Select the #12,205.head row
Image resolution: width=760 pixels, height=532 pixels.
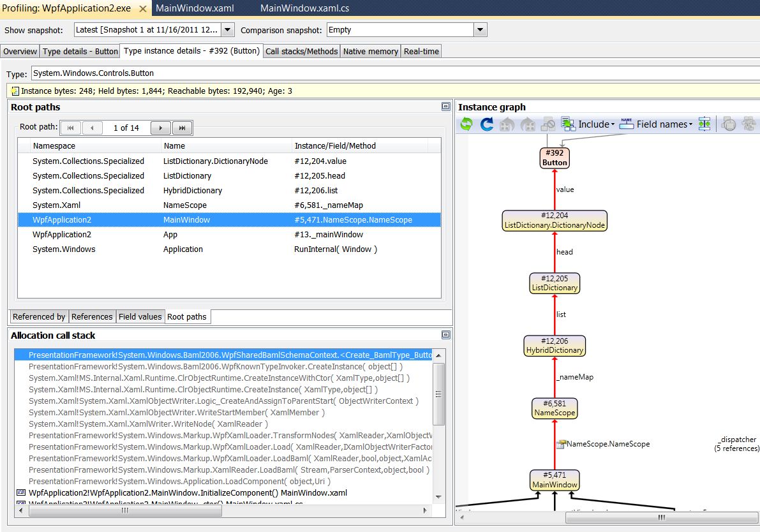229,176
